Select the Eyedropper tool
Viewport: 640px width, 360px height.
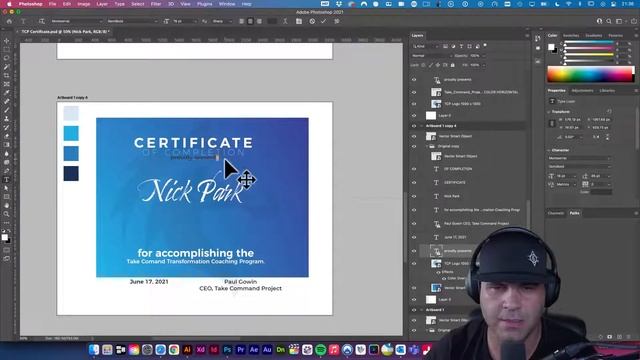click(x=7, y=93)
